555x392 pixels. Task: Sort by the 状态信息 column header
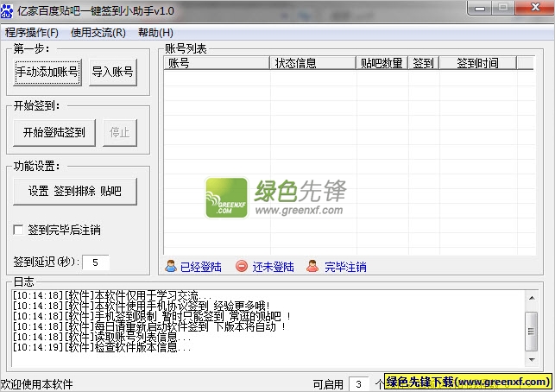tap(313, 63)
